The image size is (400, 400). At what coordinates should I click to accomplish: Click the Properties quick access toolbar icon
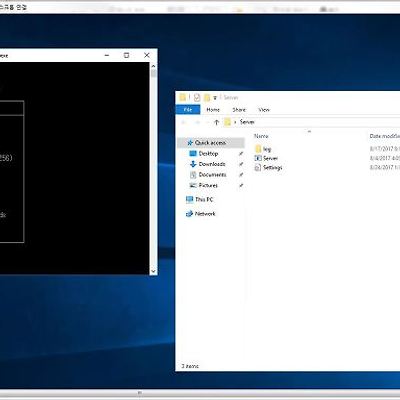click(x=197, y=97)
